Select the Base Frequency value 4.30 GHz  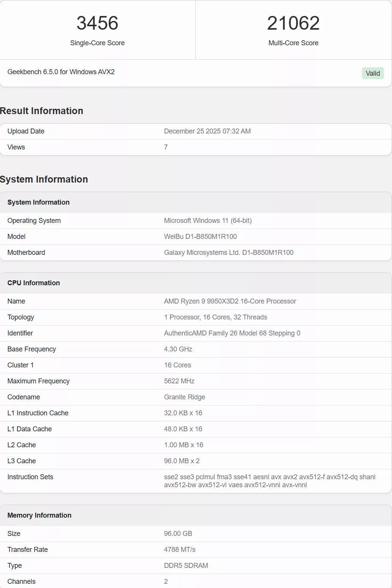click(x=178, y=349)
